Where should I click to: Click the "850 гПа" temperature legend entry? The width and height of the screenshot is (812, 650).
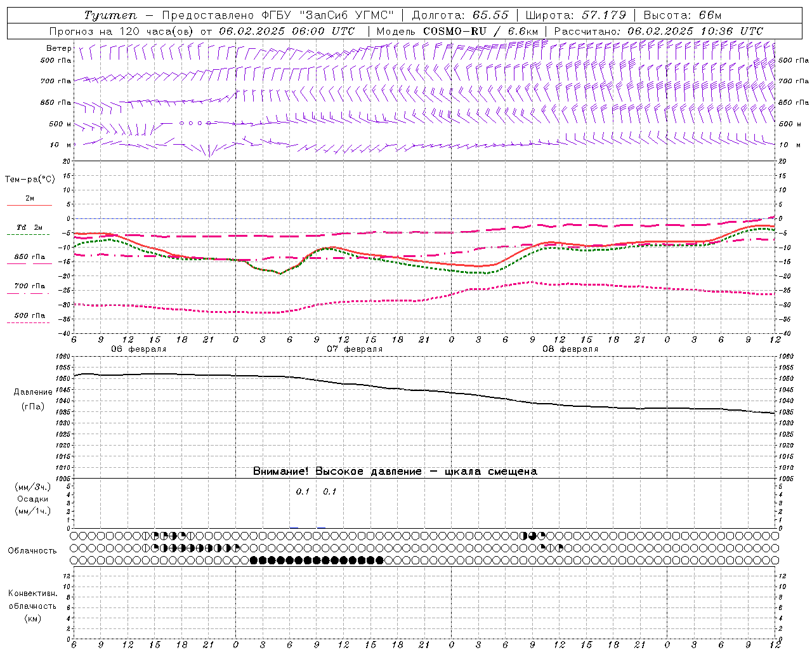tap(29, 257)
